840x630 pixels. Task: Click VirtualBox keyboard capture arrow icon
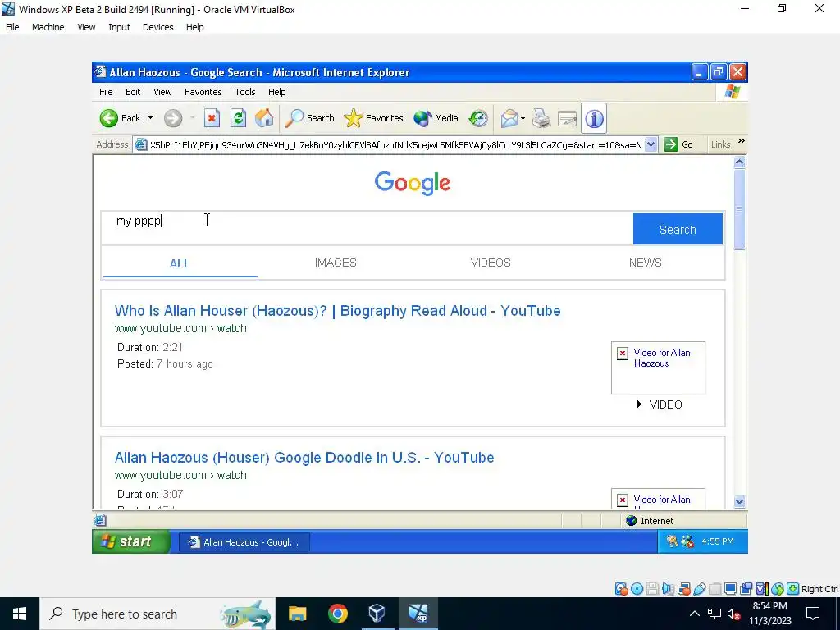coord(793,589)
